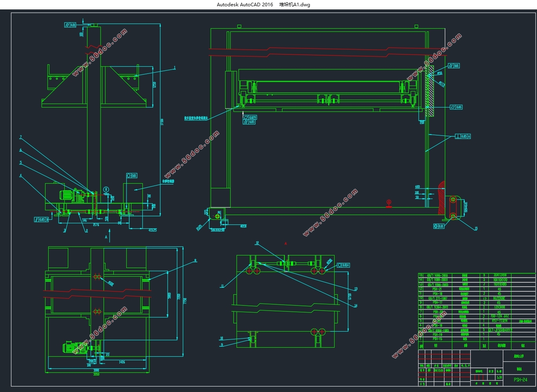
Task: Select part code PSH-19 in parts list
Action: click(x=438, y=334)
